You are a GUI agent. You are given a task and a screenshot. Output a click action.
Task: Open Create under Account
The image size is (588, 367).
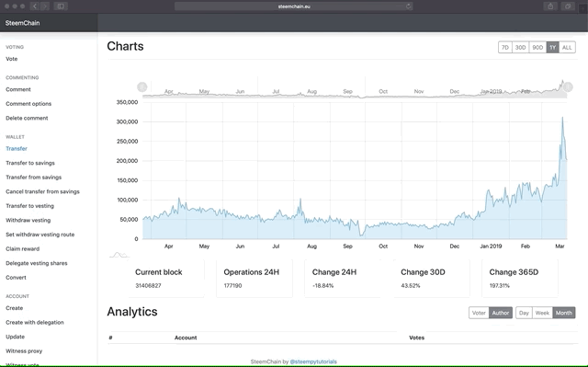coord(15,308)
